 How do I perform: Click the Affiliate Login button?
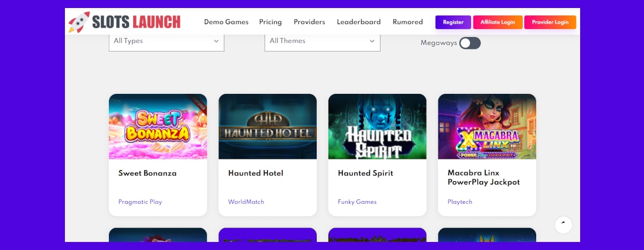[497, 22]
